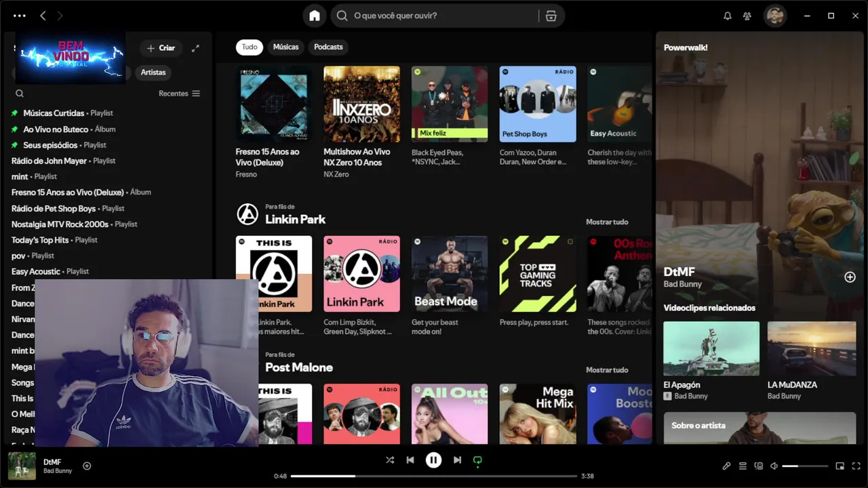The width and height of the screenshot is (868, 488).
Task: Click the Criar button
Action: (x=161, y=48)
